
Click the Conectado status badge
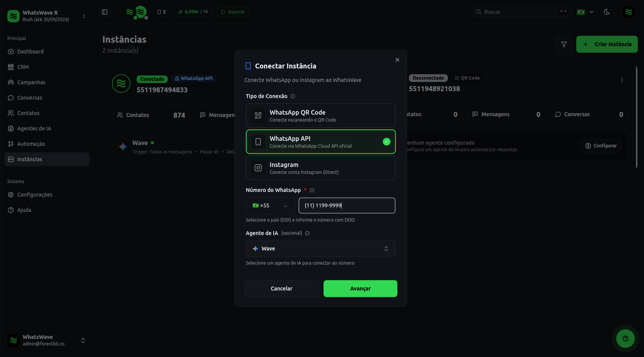[152, 79]
